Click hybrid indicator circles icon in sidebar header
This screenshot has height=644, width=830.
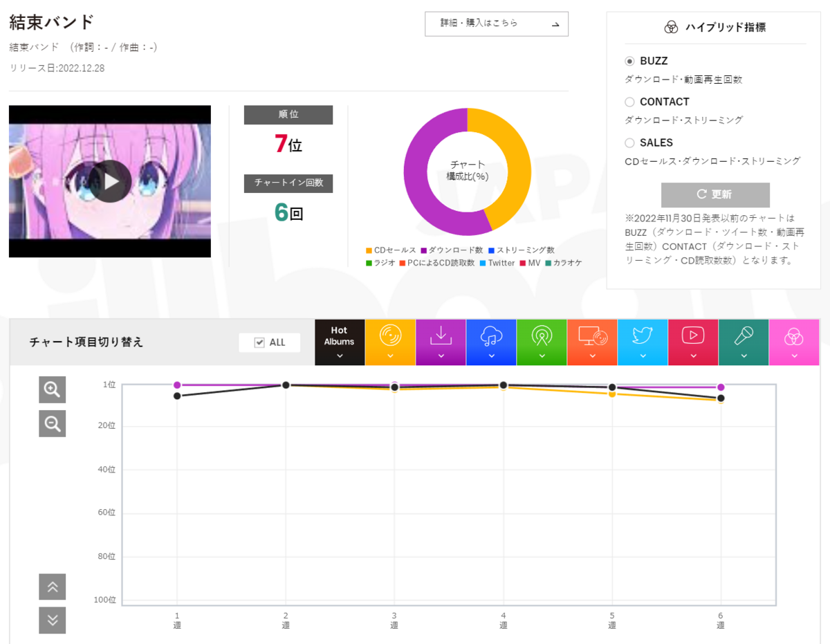671,28
